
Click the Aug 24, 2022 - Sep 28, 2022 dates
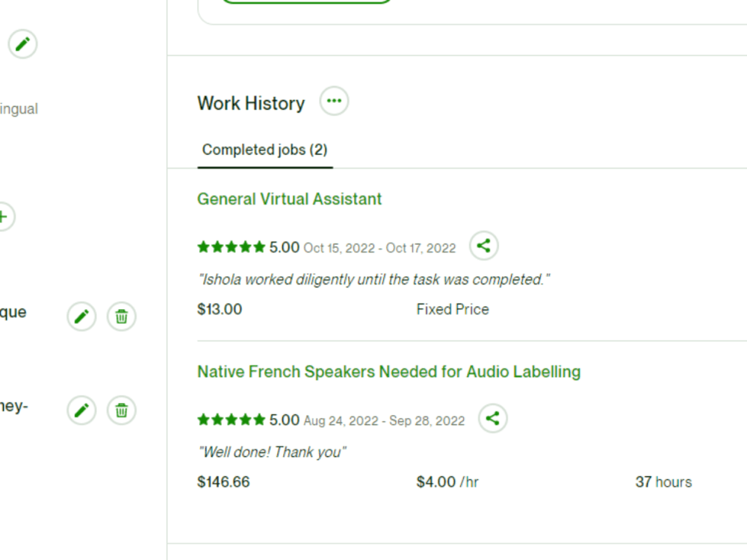coord(384,421)
